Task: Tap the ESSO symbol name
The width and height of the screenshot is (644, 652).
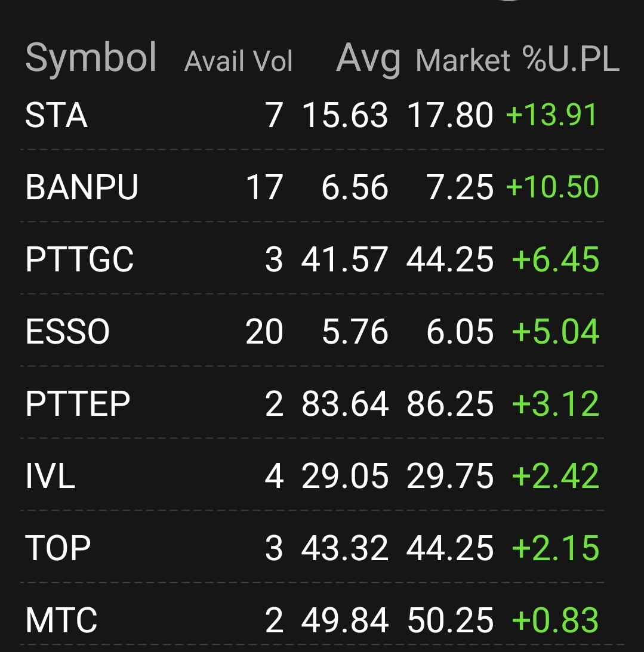Action: (x=67, y=332)
